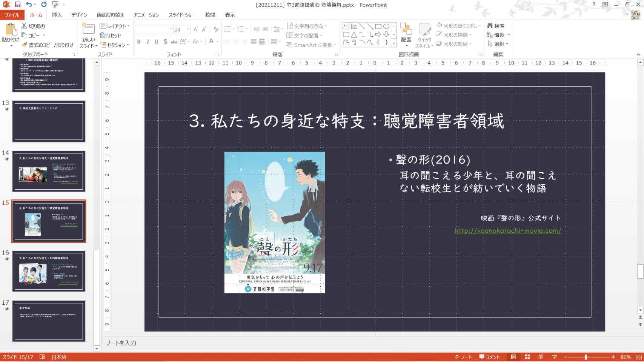Viewport: 644px width, 362px height.
Task: Click the Save icon in quick access toolbar
Action: tap(18, 5)
